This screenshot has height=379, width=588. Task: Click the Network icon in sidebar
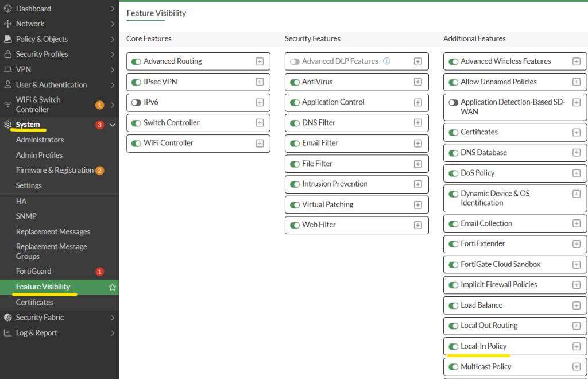pos(8,24)
